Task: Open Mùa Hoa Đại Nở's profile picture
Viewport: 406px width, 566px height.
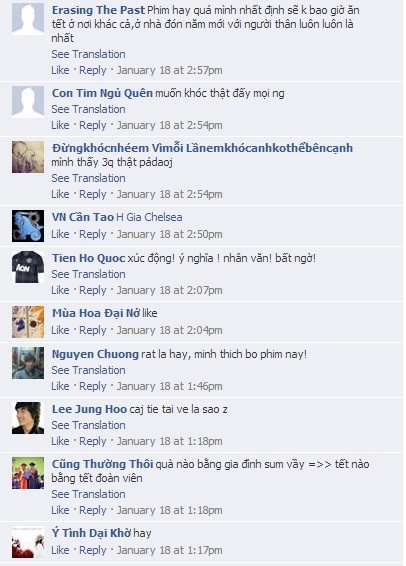Action: pos(28,322)
